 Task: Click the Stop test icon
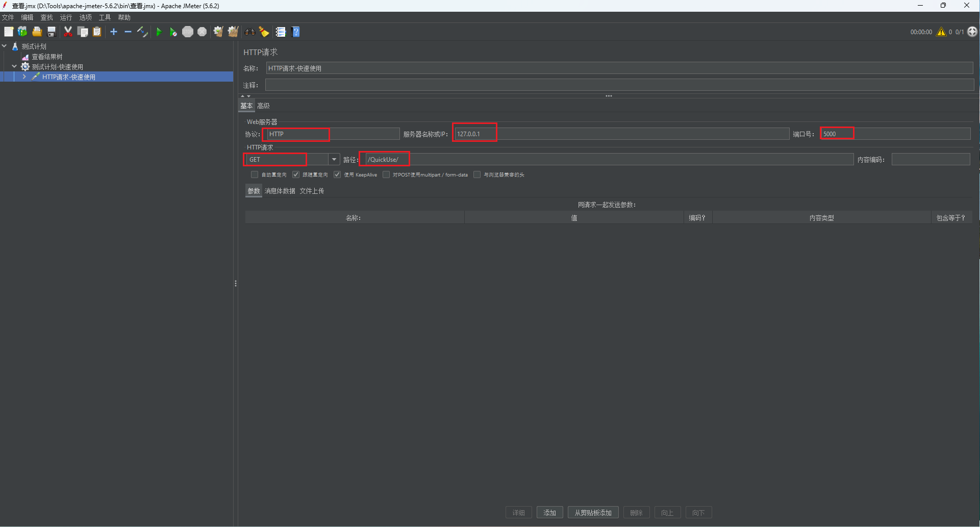tap(188, 32)
